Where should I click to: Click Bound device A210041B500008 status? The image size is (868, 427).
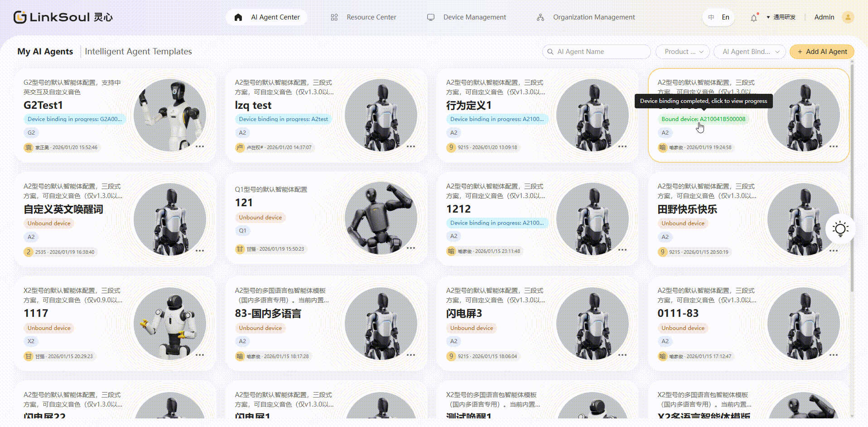703,119
